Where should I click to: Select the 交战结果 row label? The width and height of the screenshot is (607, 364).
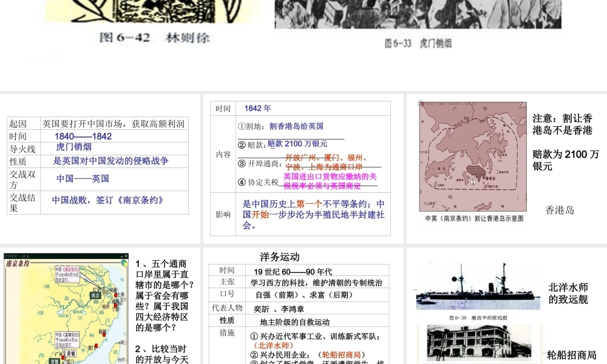[x=22, y=203]
